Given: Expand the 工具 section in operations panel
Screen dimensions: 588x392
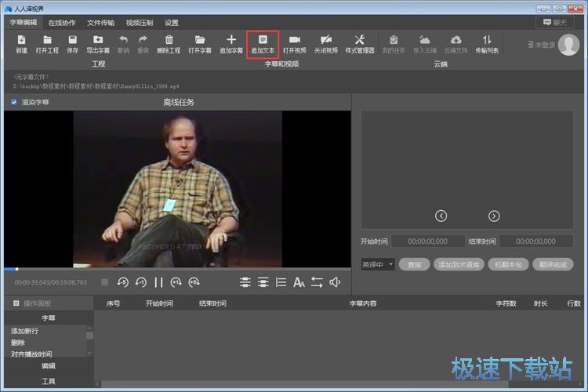Looking at the screenshot, I should (48, 381).
